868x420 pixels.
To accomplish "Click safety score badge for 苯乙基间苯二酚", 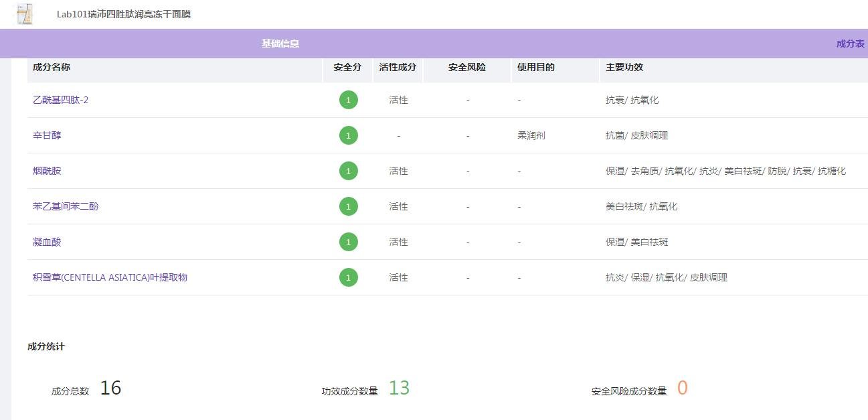I will [x=348, y=207].
